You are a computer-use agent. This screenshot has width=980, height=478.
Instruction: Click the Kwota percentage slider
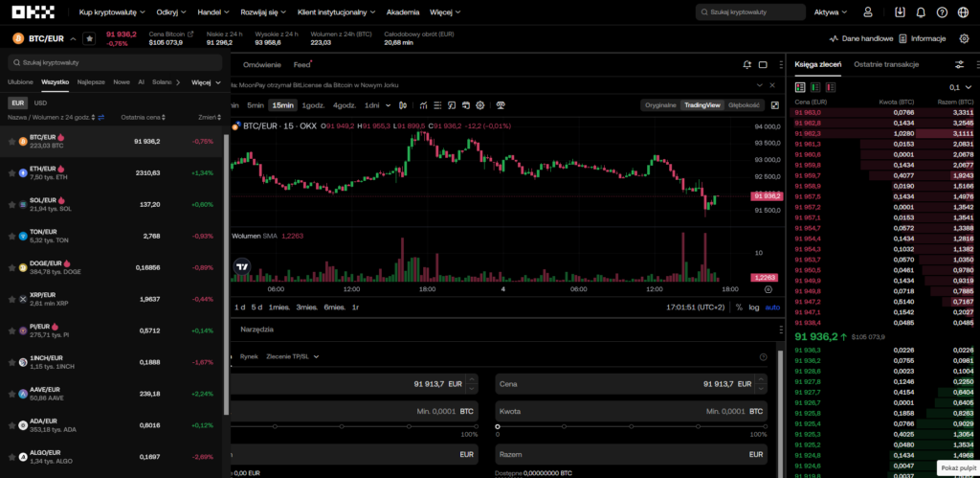click(631, 425)
